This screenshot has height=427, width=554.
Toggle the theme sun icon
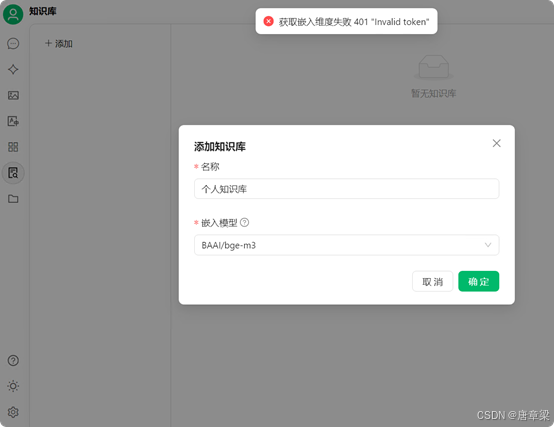pos(13,386)
